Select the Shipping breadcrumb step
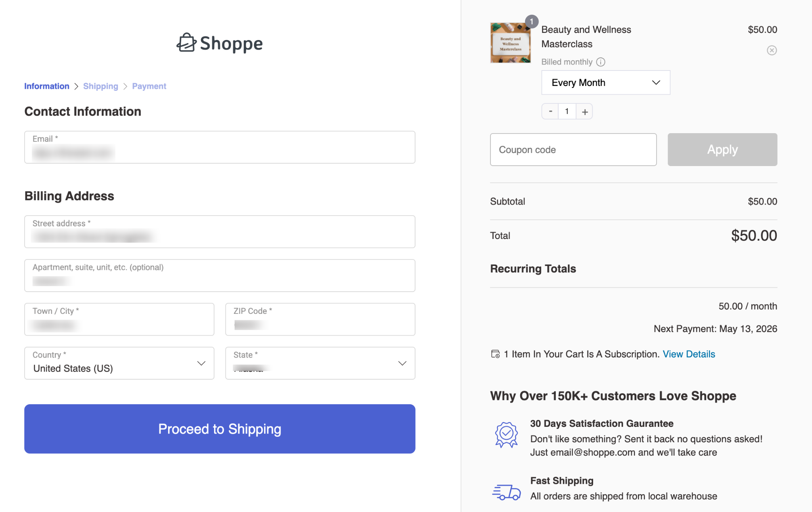This screenshot has width=812, height=512. coord(101,86)
